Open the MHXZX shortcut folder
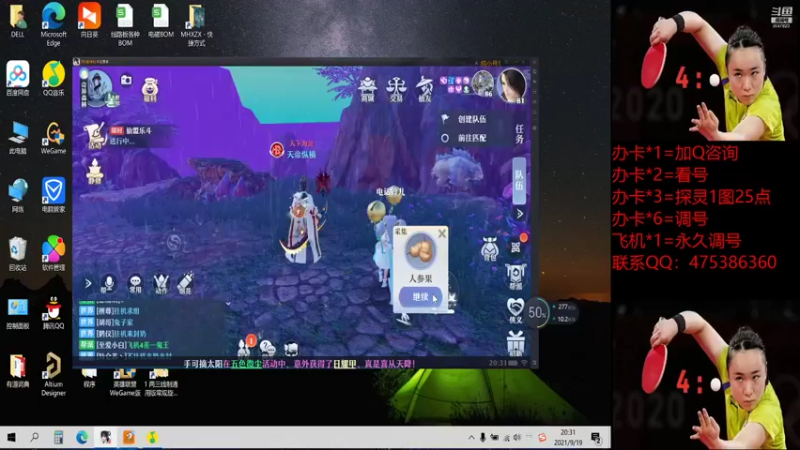Screen dimensions: 800x450 [196, 24]
